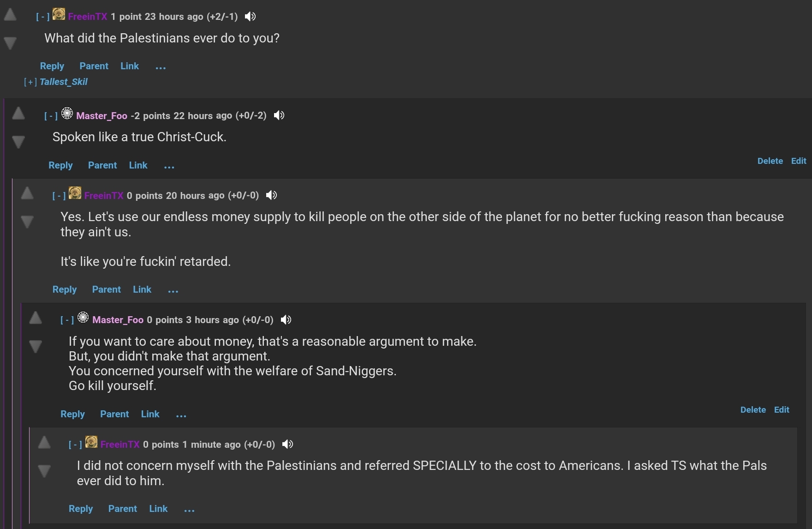Play audio for FreeinTX's 20 hours ago comment
Screen dimensions: 812x529
click(271, 195)
